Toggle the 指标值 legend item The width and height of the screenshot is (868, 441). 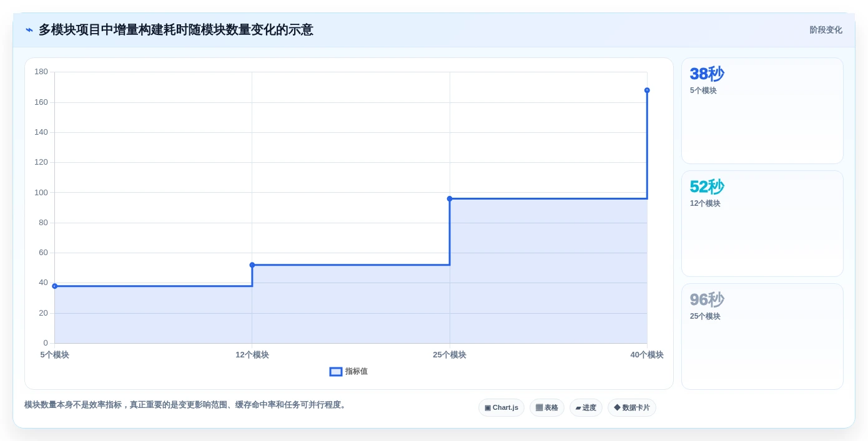click(348, 372)
